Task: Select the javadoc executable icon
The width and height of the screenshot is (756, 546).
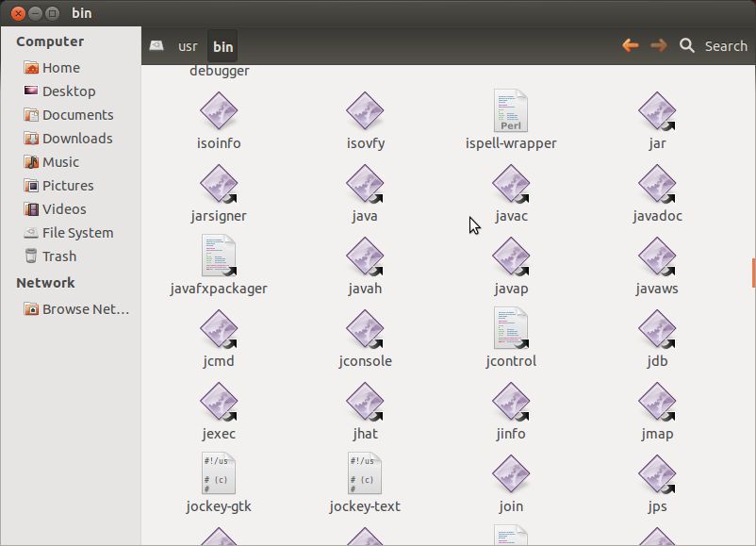Action: [657, 183]
